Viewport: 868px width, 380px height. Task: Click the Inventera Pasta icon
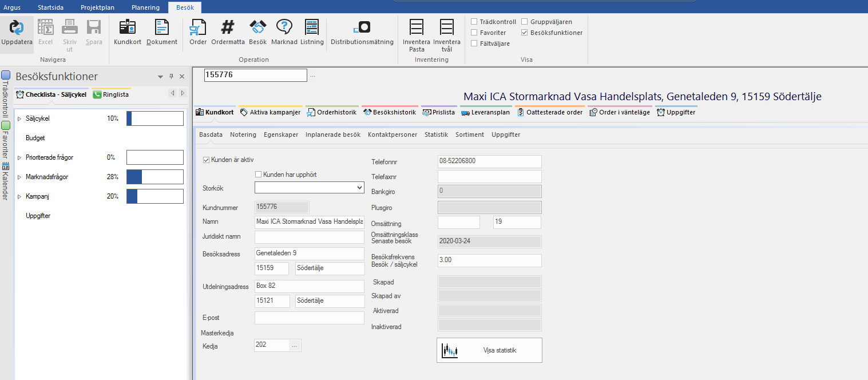417,27
